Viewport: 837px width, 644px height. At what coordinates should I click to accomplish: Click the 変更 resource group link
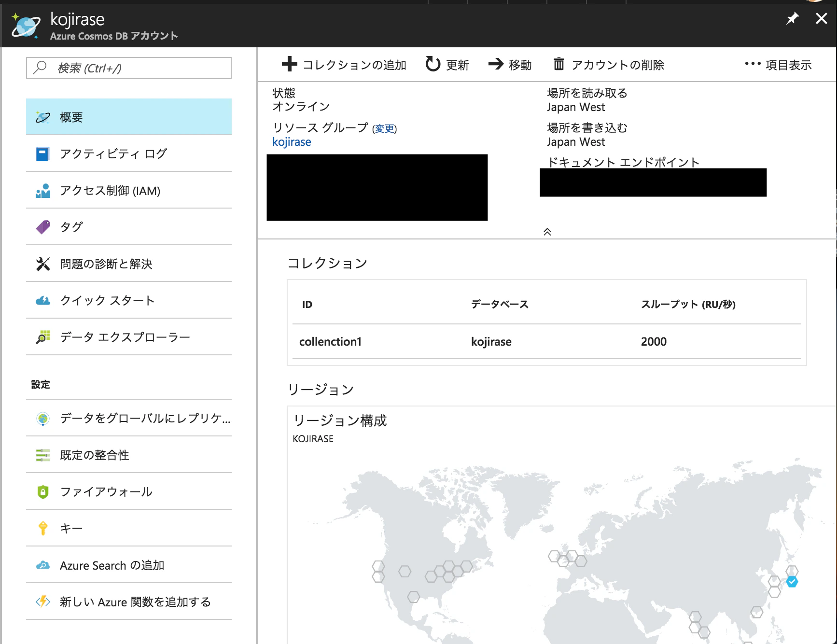(x=385, y=128)
